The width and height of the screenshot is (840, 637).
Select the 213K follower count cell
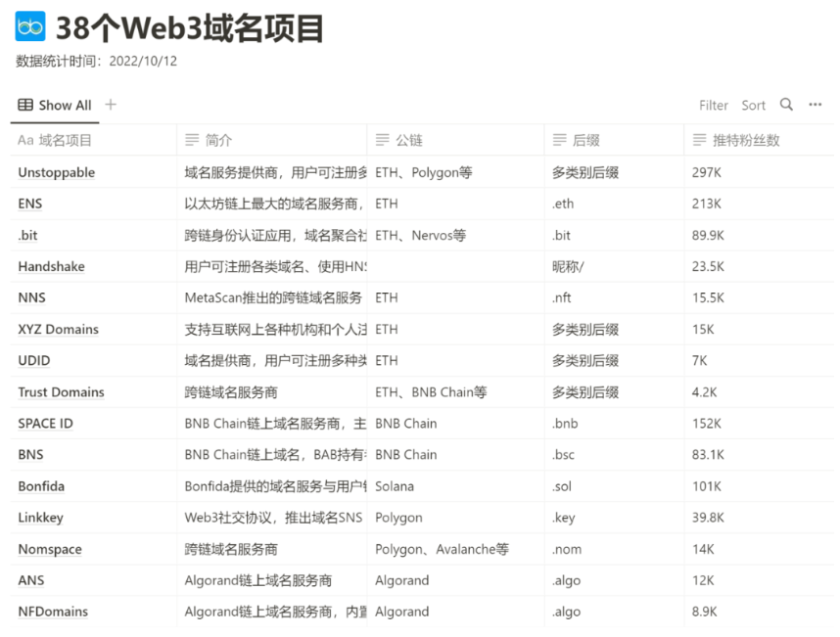pyautogui.click(x=759, y=204)
